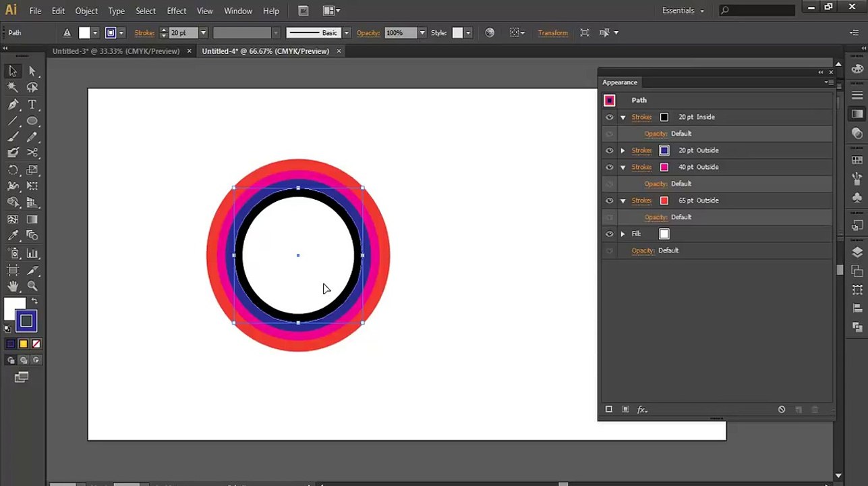Select the Zoom tool
The height and width of the screenshot is (486, 868).
click(32, 286)
